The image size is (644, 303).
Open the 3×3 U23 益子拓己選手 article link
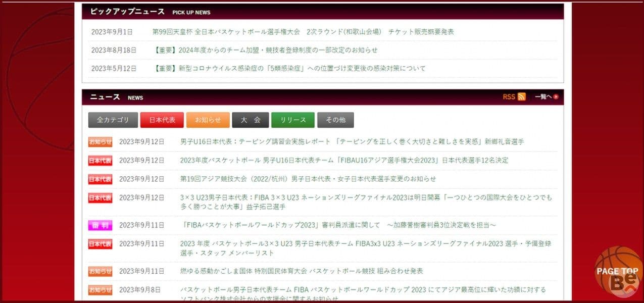tap(366, 202)
